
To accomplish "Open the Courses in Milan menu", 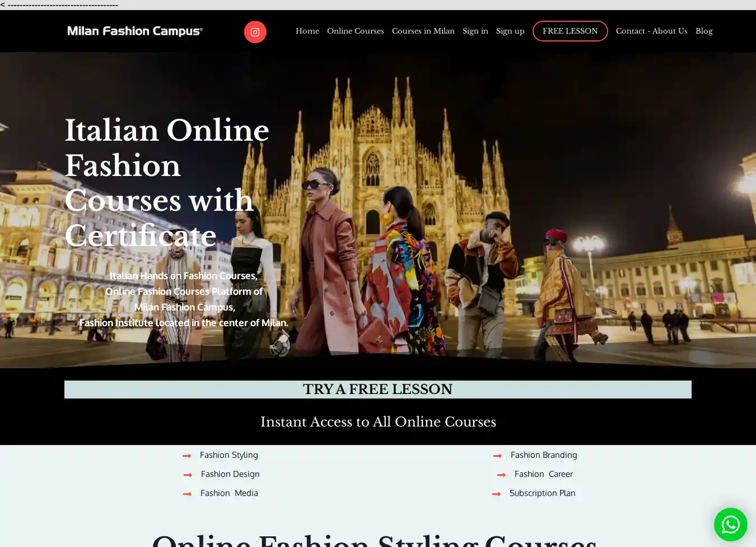I will tap(423, 31).
